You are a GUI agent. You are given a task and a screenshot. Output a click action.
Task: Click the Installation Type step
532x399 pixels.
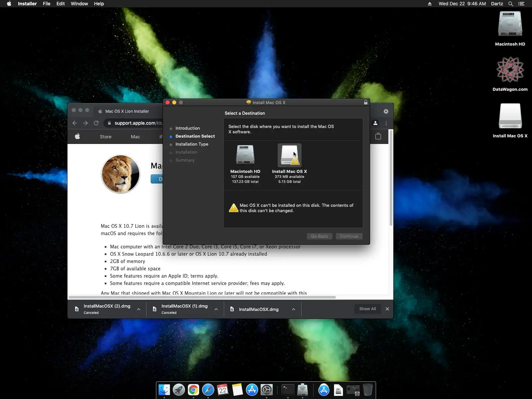[192, 144]
